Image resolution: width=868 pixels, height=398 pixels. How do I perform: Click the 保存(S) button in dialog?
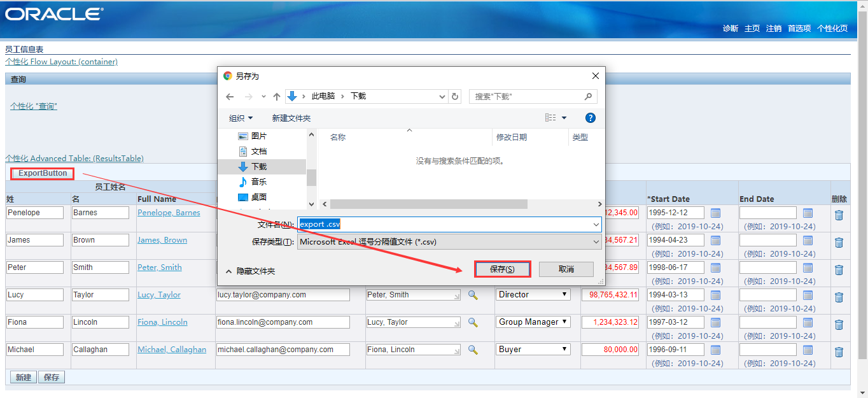pos(502,269)
